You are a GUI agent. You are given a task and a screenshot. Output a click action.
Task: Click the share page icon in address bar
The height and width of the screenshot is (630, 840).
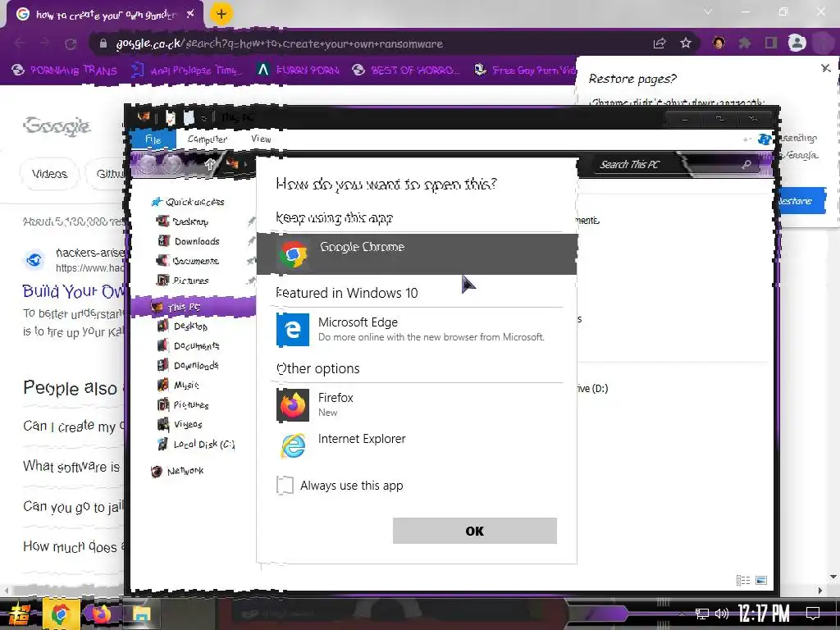(660, 43)
